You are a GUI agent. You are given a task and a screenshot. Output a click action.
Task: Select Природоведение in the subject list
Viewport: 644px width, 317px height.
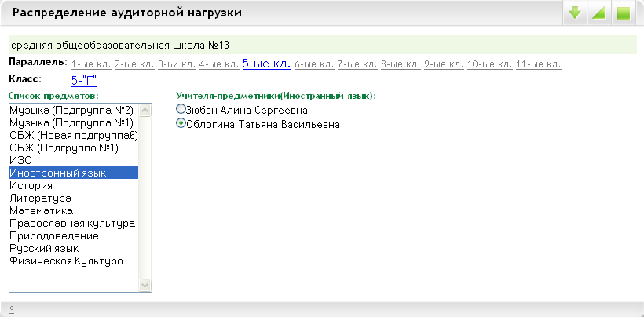(x=74, y=236)
